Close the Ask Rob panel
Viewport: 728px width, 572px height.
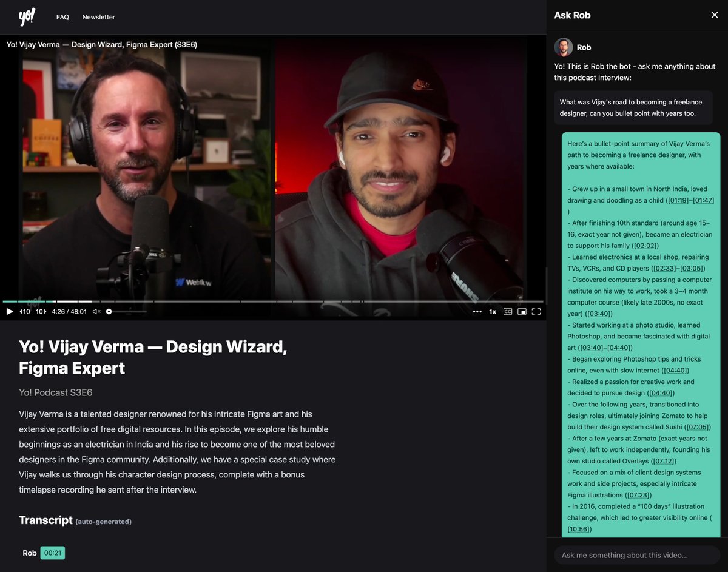point(715,15)
